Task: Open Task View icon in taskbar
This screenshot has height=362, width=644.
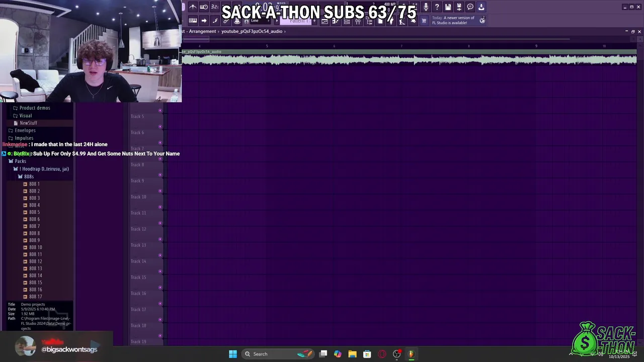Action: 323,354
